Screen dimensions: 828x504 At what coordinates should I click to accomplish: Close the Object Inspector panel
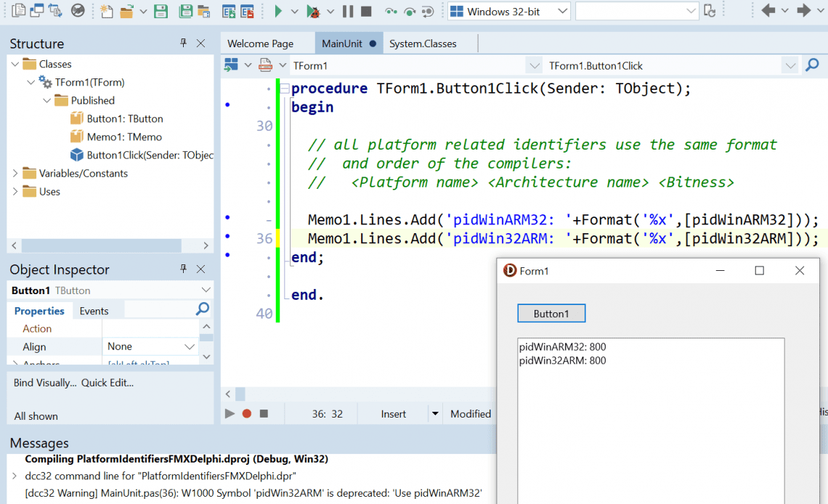[x=201, y=269]
